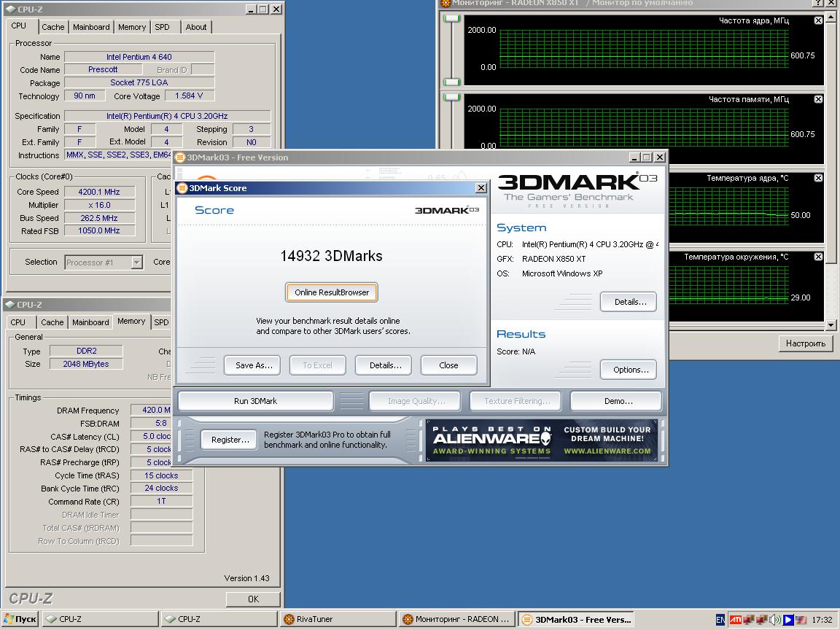Open SPD tab in upper CPU-Z window

coord(162,27)
